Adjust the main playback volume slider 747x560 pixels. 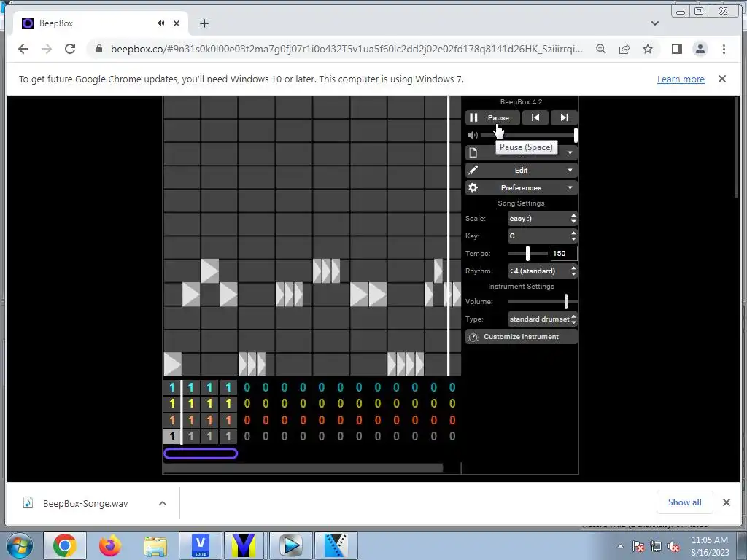(x=529, y=135)
